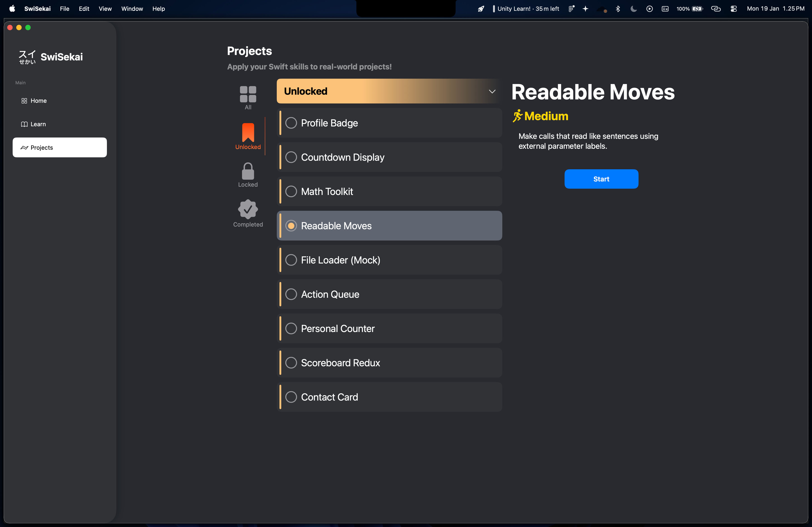Choose the Scoreboard Redux project row
This screenshot has height=527, width=812.
click(x=389, y=363)
